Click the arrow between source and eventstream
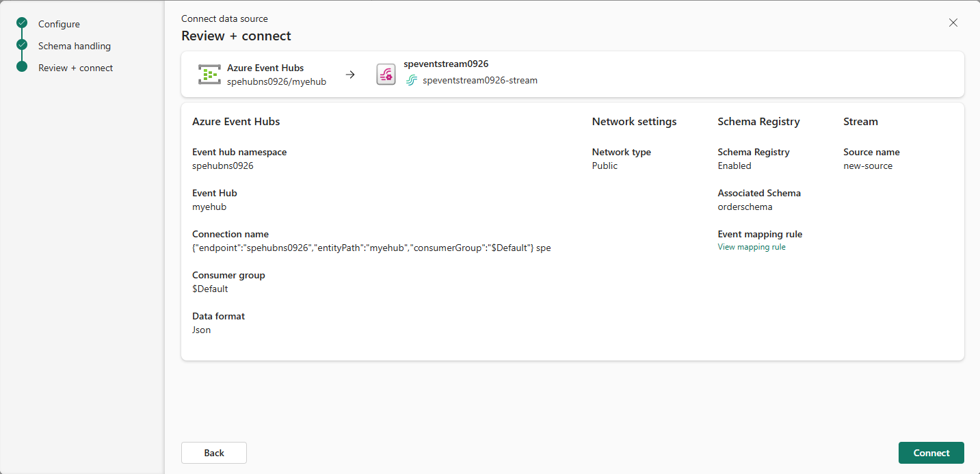 pyautogui.click(x=350, y=75)
